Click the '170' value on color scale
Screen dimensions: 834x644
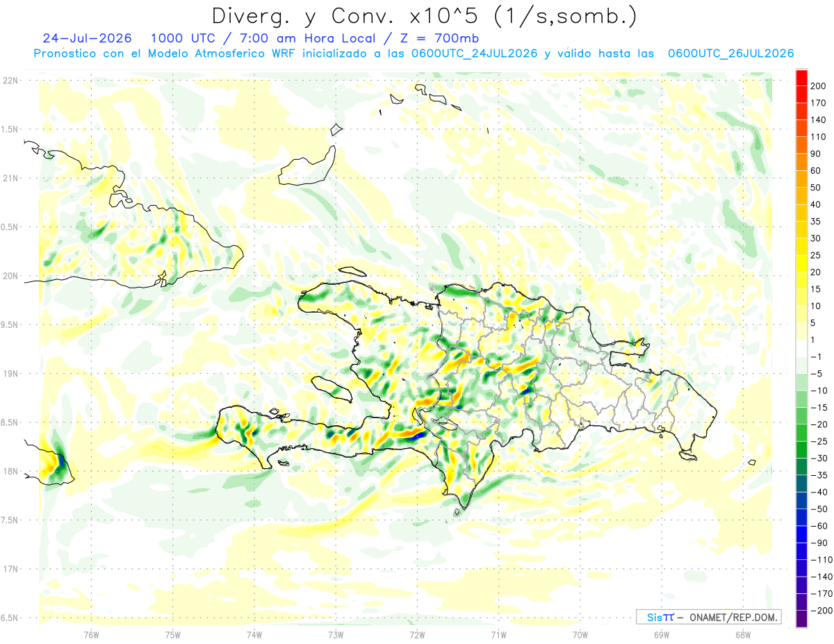pos(817,103)
